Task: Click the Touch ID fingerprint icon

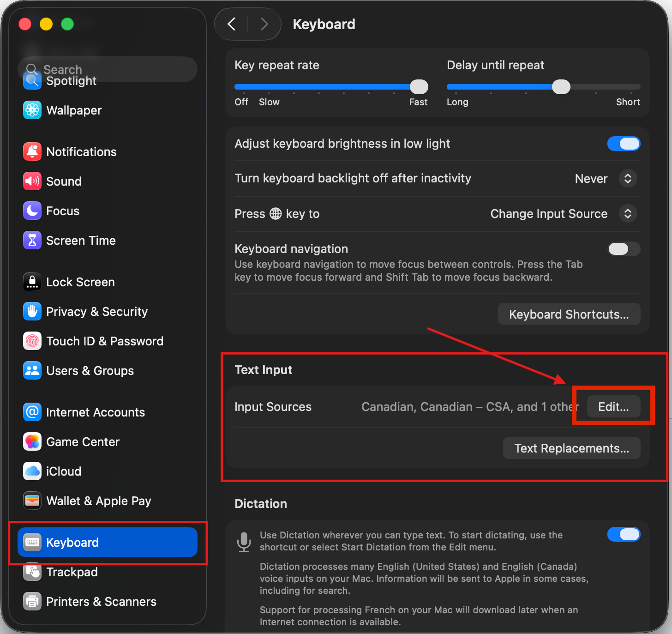Action: pos(32,341)
